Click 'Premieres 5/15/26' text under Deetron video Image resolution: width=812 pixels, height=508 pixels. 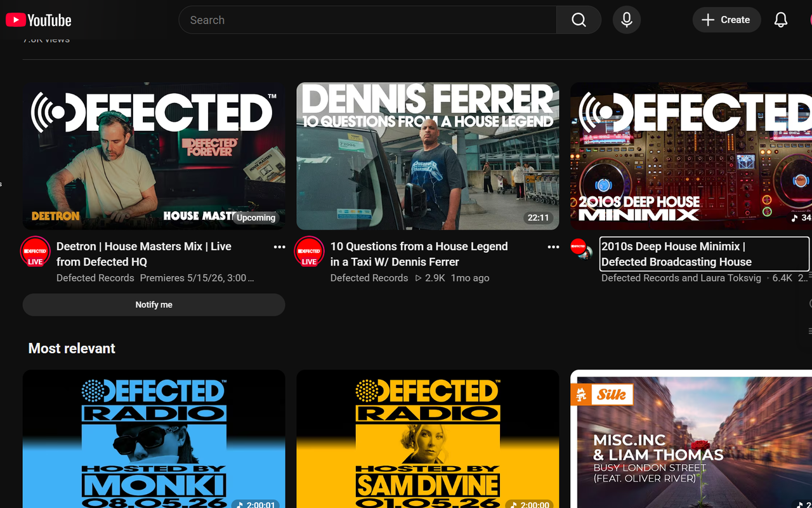[197, 278]
